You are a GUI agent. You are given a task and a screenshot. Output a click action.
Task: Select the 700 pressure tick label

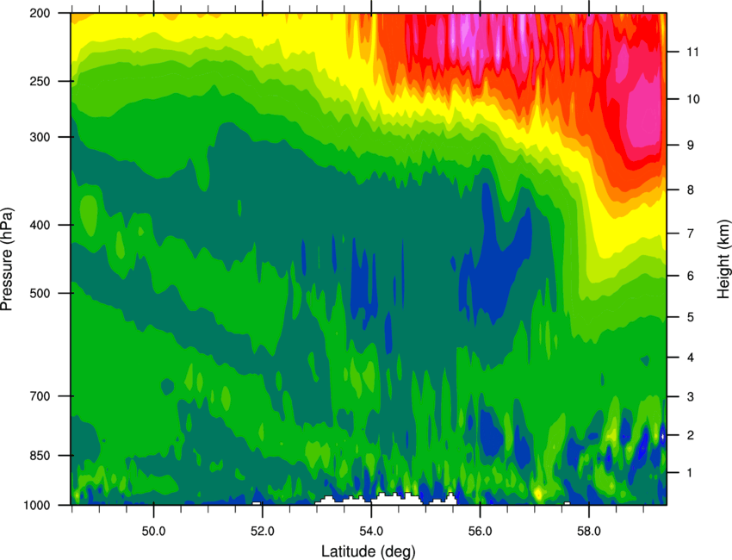[40, 396]
